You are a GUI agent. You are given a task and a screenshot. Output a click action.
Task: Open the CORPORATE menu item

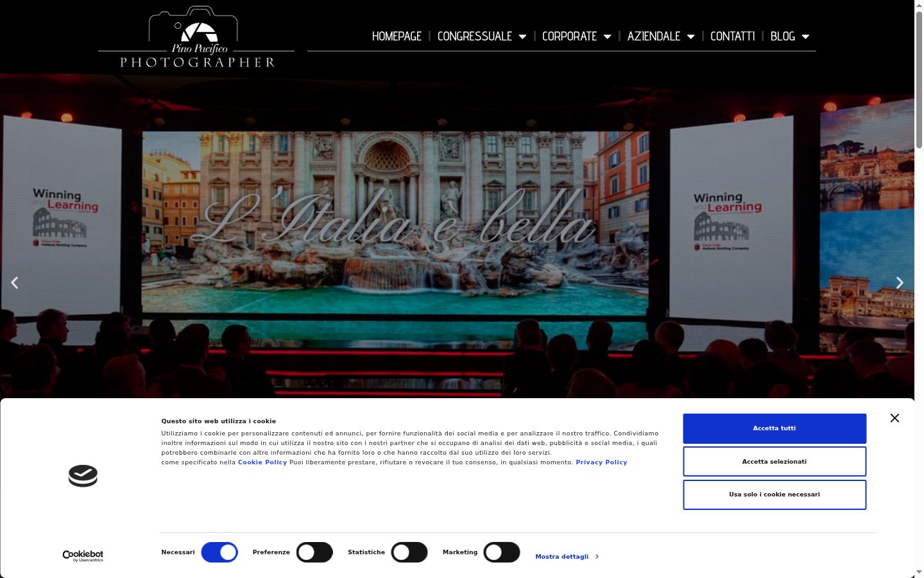tap(570, 36)
